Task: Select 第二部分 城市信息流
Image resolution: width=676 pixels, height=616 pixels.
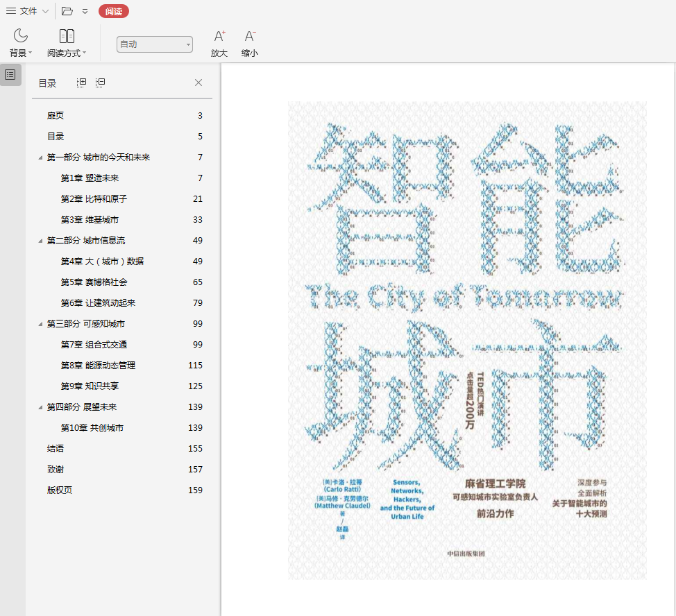Action: pos(86,241)
